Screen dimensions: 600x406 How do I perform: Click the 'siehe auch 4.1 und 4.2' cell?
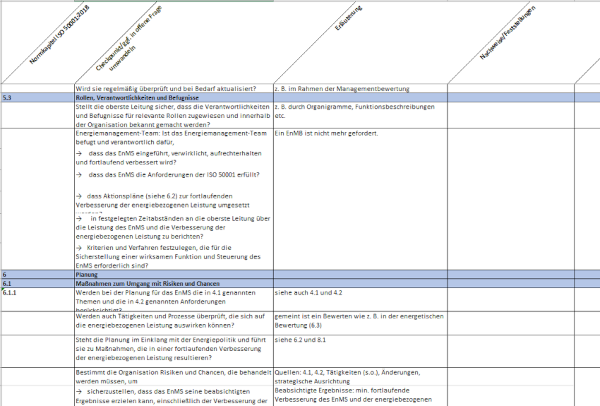[358, 293]
